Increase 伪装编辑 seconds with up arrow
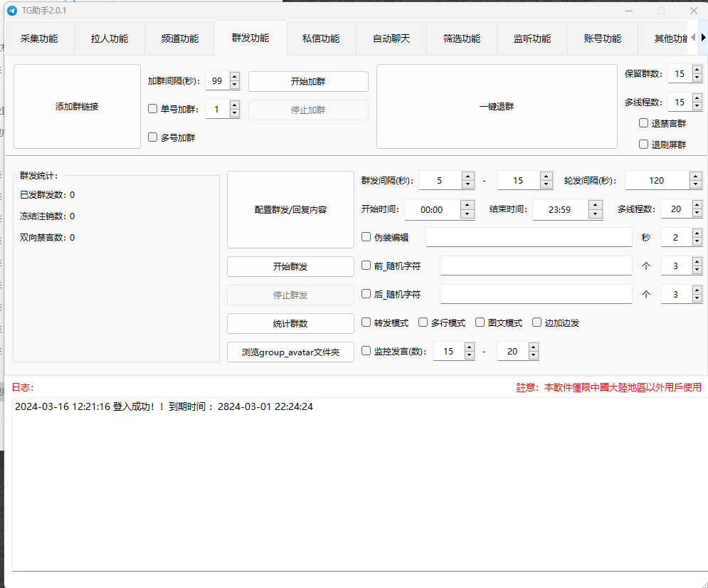Screen dimensions: 708x588 (x=696, y=233)
